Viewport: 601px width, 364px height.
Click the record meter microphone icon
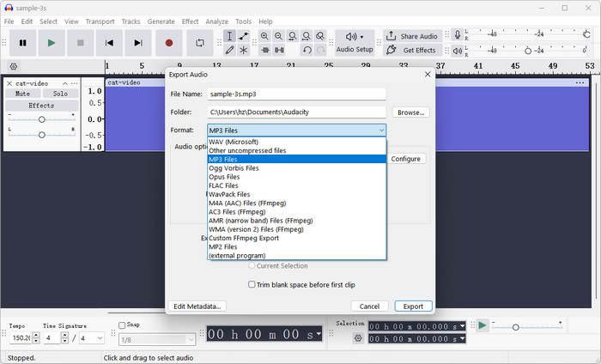[458, 35]
